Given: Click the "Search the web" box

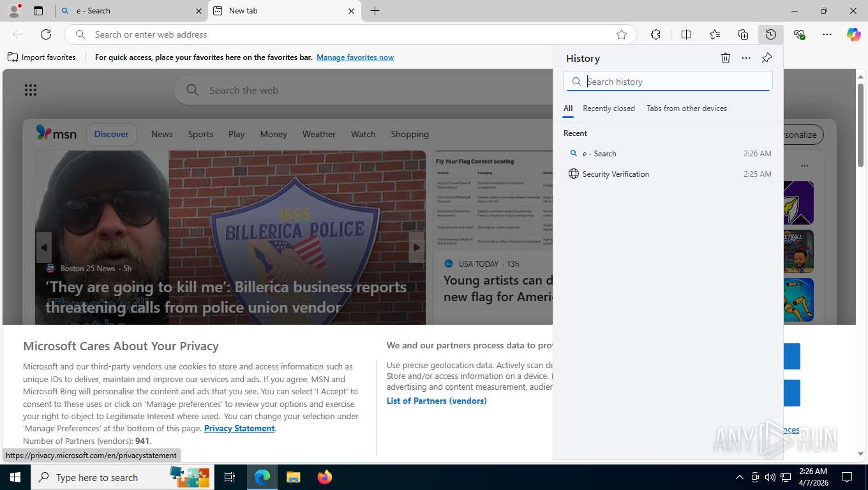Looking at the screenshot, I should click(364, 91).
